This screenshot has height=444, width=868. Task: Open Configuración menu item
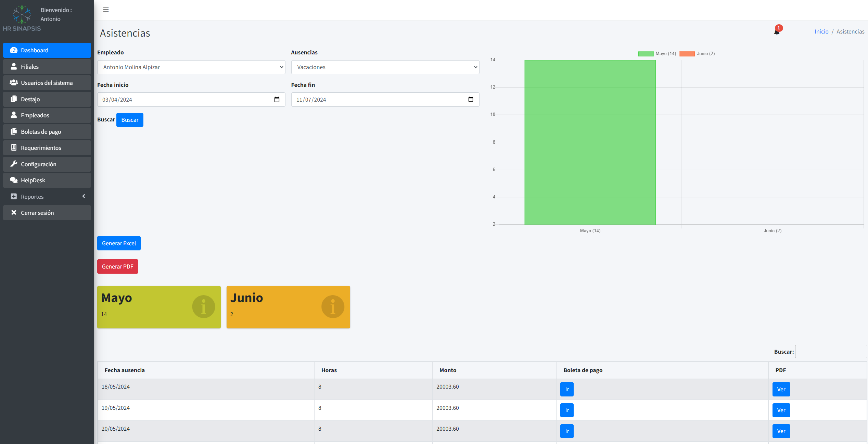pyautogui.click(x=47, y=164)
